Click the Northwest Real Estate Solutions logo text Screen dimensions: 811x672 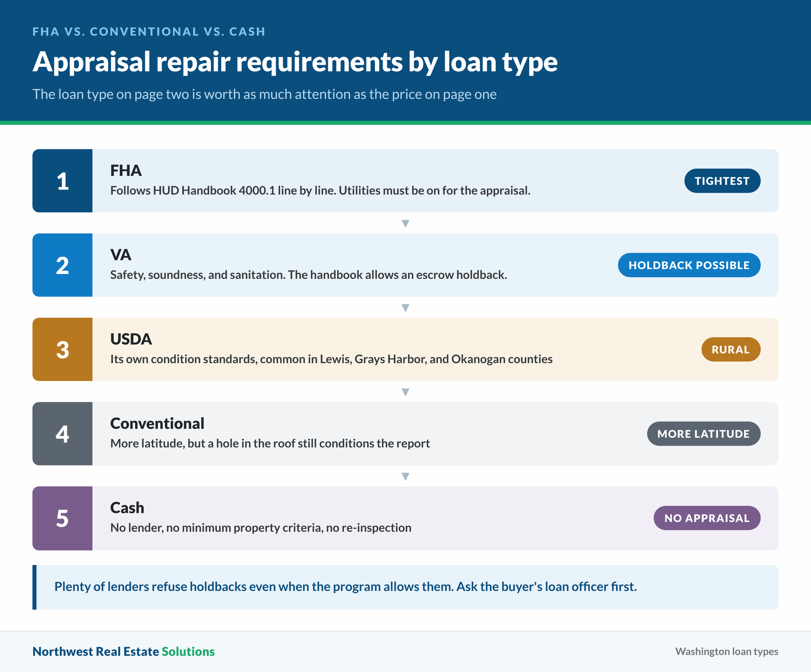124,652
